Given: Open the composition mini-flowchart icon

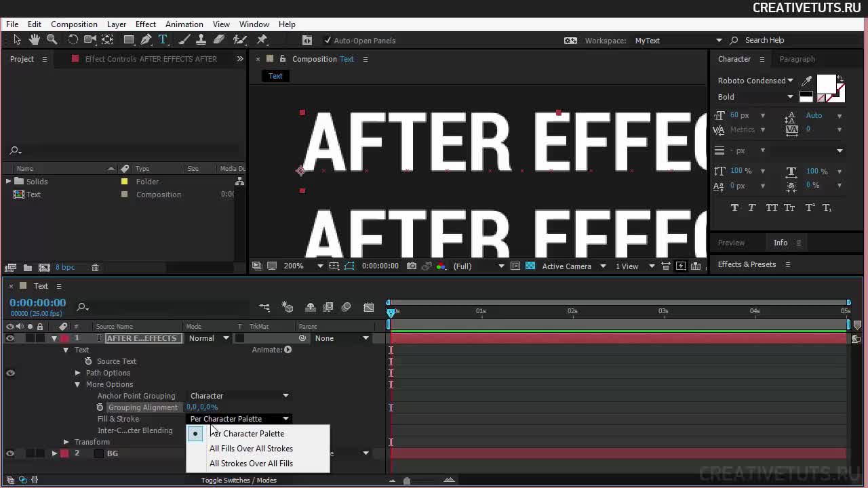Looking at the screenshot, I should pyautogui.click(x=264, y=308).
